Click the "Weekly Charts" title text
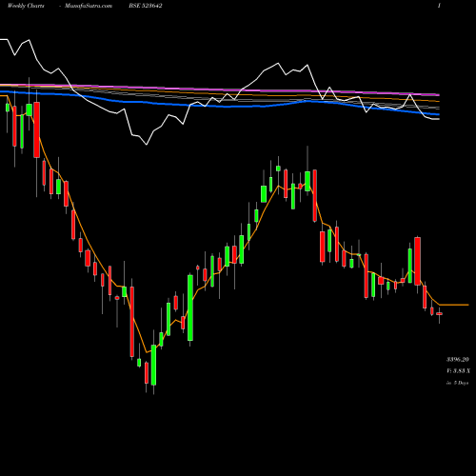Viewport: 476px width, 476px height. 26,6
